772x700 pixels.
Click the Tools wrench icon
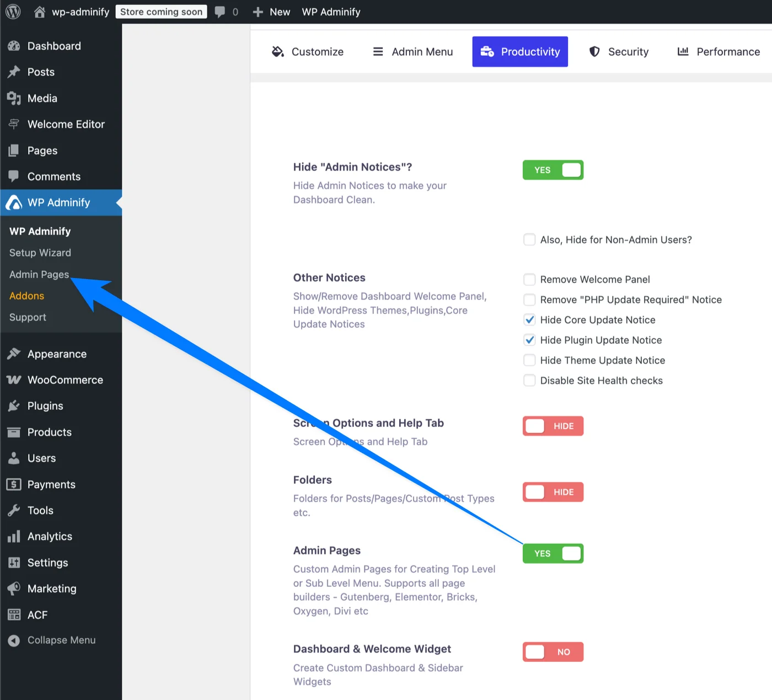(14, 511)
